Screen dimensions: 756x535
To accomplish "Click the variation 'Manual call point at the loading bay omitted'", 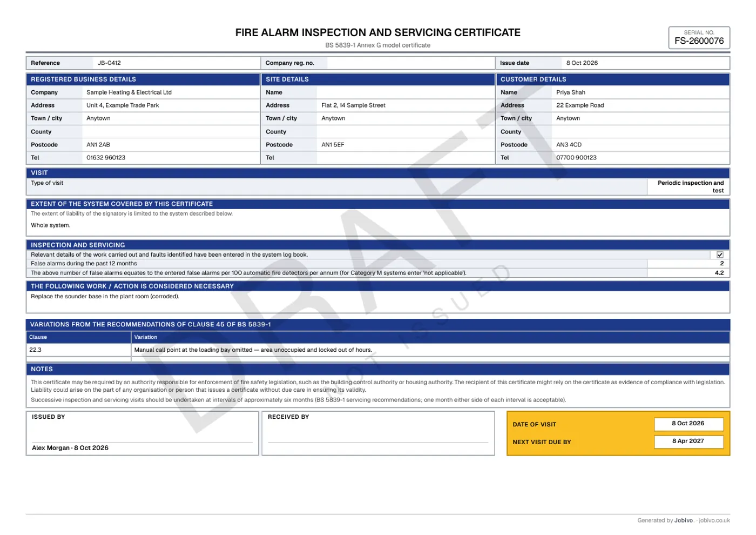I will pyautogui.click(x=253, y=350).
